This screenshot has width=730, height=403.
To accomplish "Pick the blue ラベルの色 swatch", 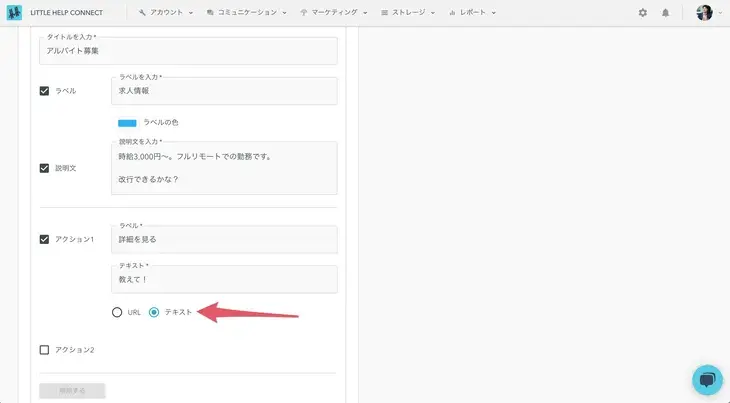I will [127, 123].
